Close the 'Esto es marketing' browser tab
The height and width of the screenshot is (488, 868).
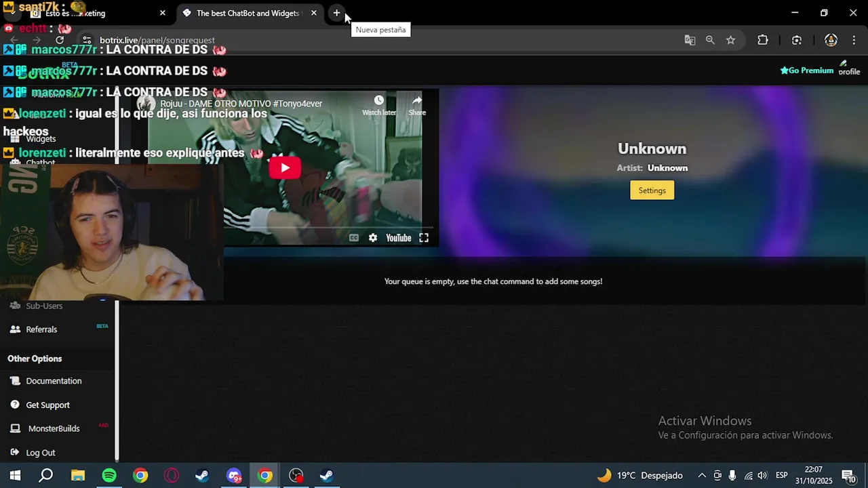pos(162,13)
